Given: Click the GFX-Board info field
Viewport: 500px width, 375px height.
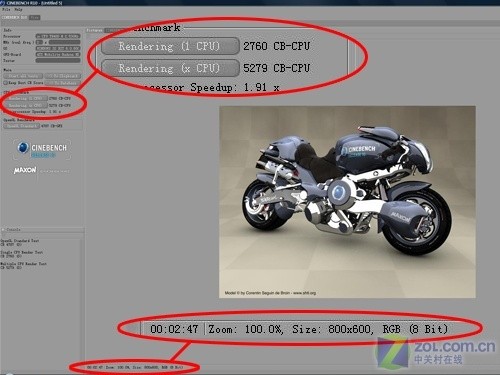Looking at the screenshot, I should (x=58, y=54).
